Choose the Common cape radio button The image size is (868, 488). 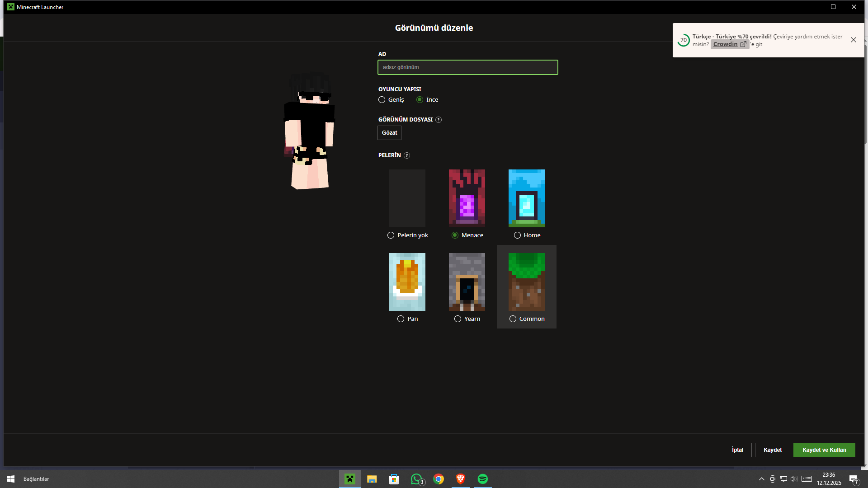point(513,319)
